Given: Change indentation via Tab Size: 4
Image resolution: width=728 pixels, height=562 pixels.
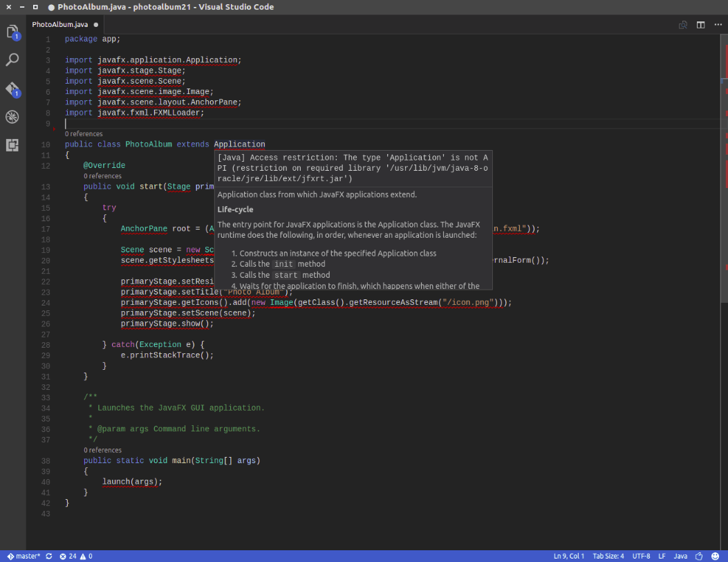Looking at the screenshot, I should click(608, 556).
